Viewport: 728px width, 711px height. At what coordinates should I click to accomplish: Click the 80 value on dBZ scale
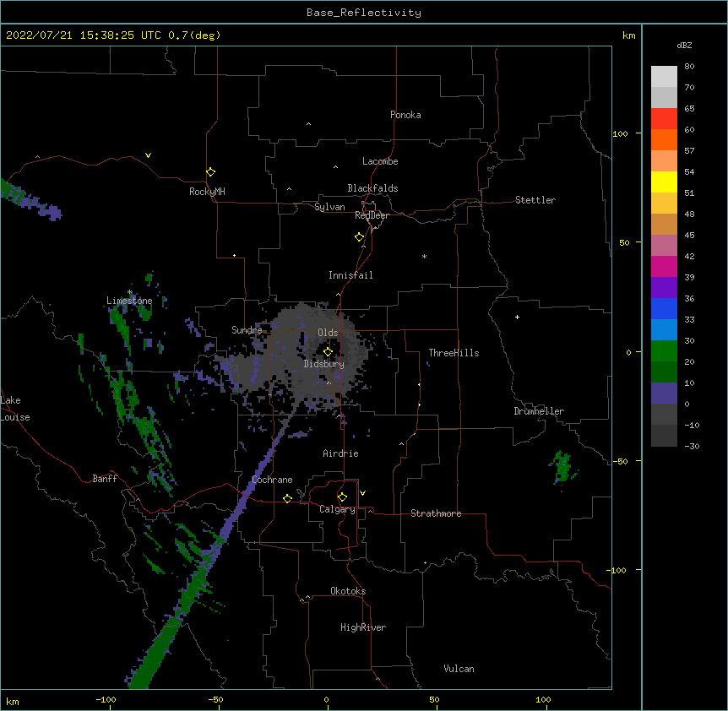689,67
